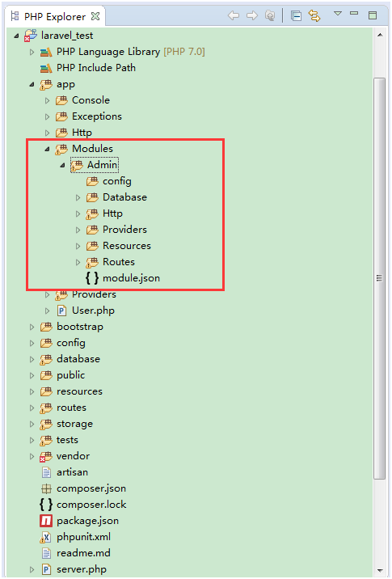Click the vertical scrollbar thumb

pyautogui.click(x=379, y=278)
